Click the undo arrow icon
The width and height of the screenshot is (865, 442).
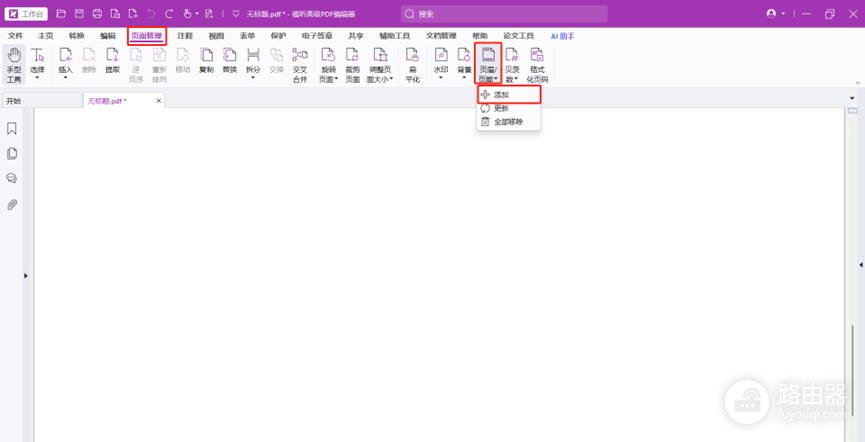coord(151,14)
